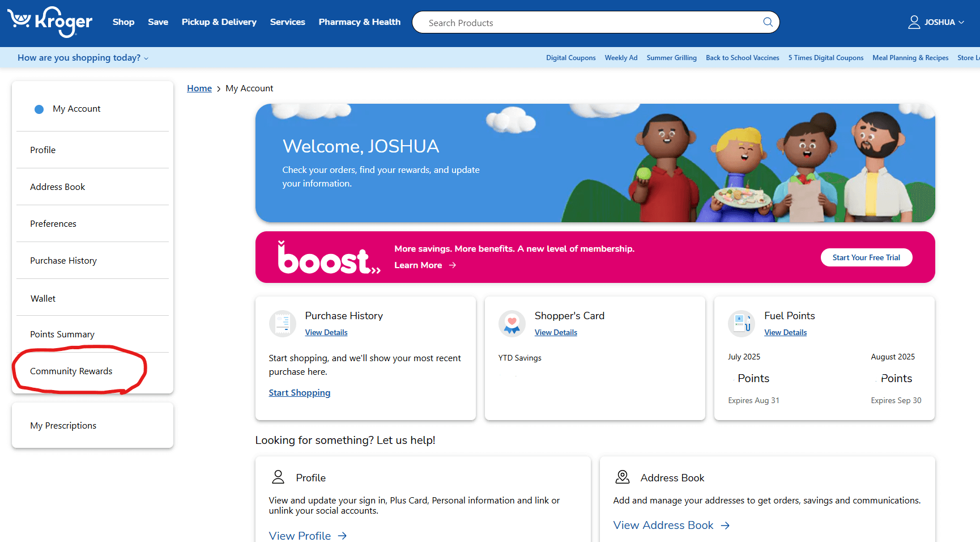
Task: Open the Save menu
Action: [158, 22]
